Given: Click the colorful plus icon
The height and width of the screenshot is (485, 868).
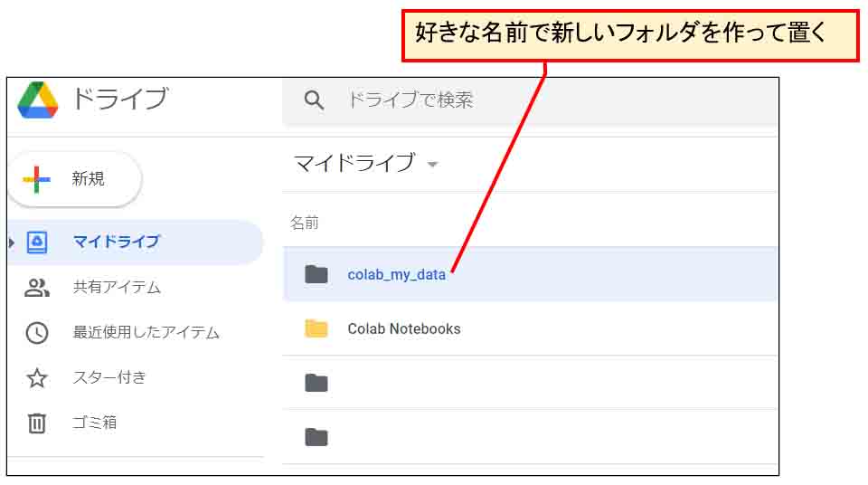Looking at the screenshot, I should [37, 179].
